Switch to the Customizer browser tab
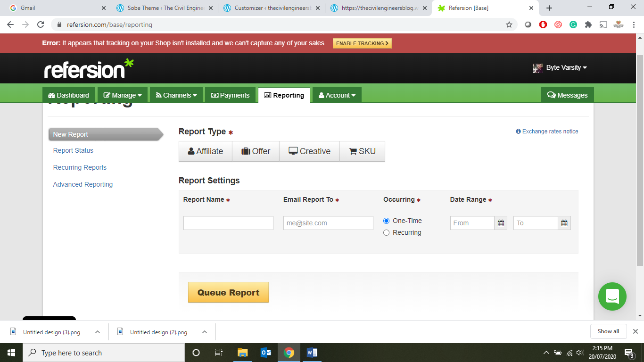This screenshot has height=362, width=644. coord(271,8)
